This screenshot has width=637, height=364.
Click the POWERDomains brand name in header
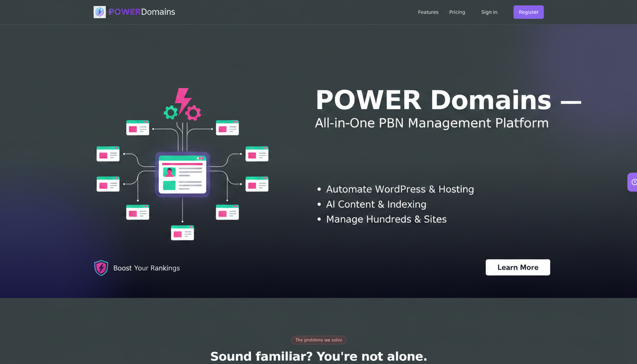142,12
